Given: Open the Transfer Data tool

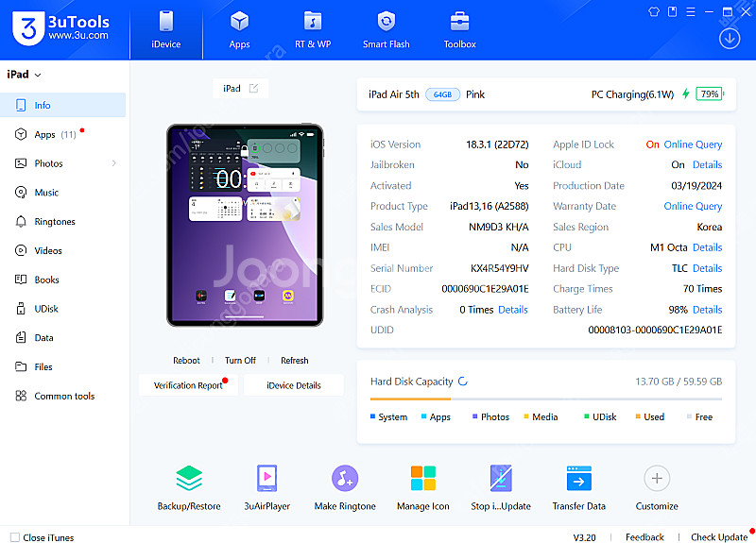Looking at the screenshot, I should [578, 479].
